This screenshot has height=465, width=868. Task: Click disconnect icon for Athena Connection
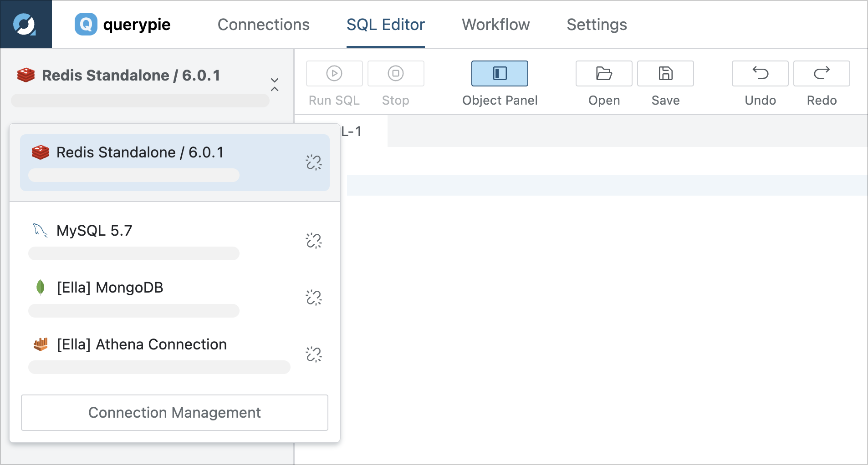point(314,354)
